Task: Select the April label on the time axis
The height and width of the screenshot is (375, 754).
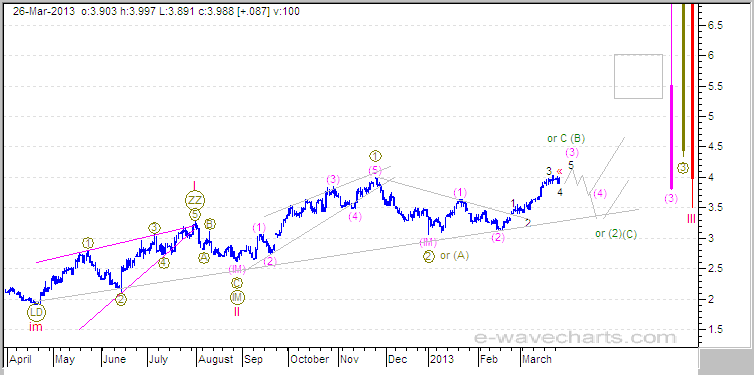Action: point(20,359)
